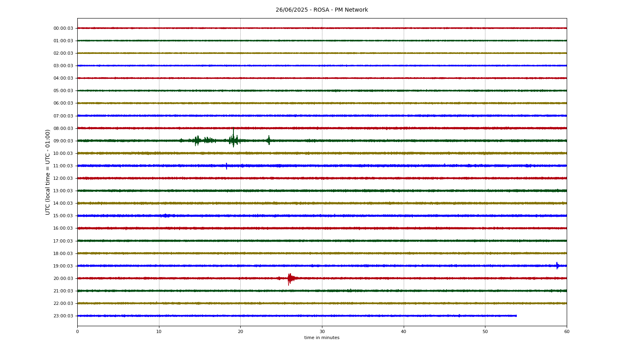Click the spike near minute 18 on 11:00 trace
Screen dimensions: 644x362
tap(227, 166)
